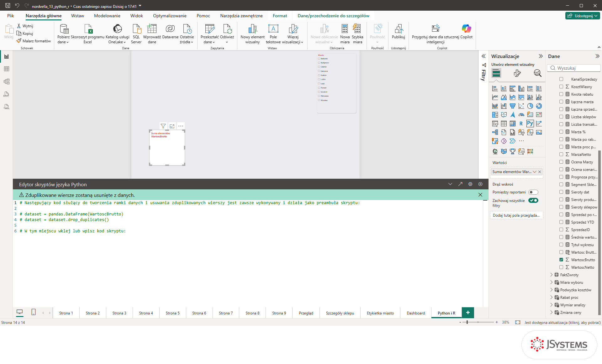Image resolution: width=602 pixels, height=364 pixels.
Task: Add a new page with plus button
Action: click(x=468, y=313)
